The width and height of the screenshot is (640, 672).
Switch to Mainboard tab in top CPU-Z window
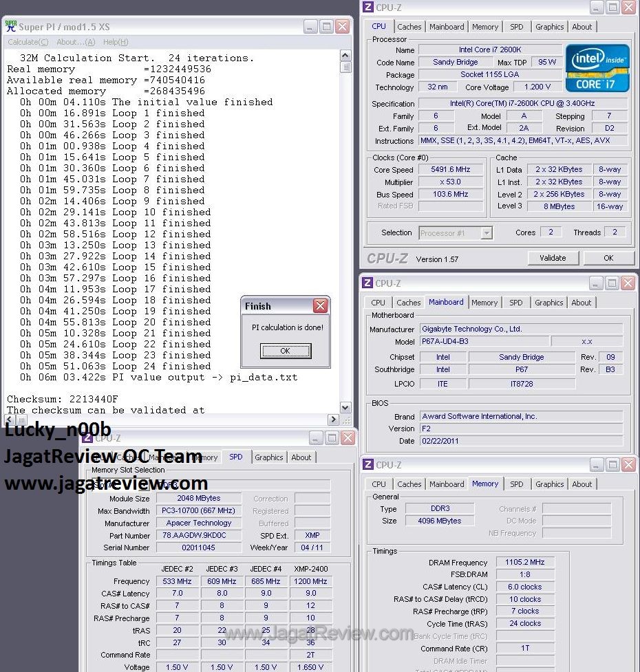[447, 27]
